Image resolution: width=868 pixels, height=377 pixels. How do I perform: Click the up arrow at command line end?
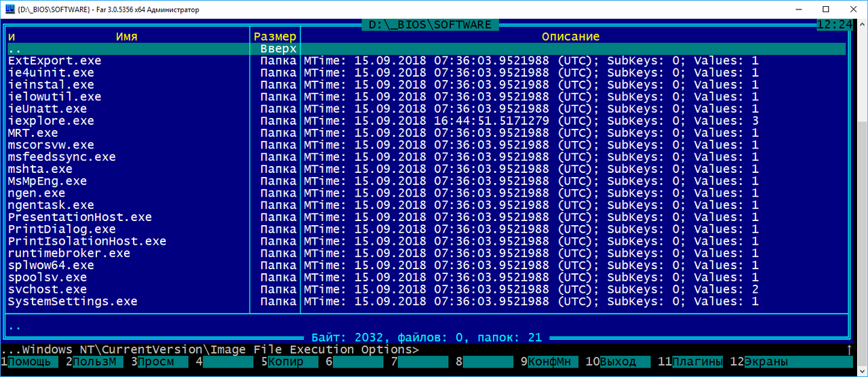[x=850, y=350]
